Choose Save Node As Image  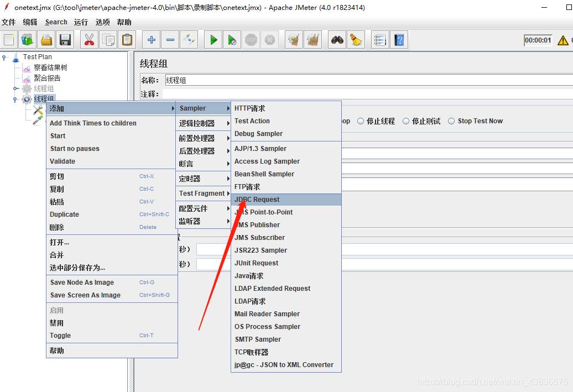pos(112,283)
